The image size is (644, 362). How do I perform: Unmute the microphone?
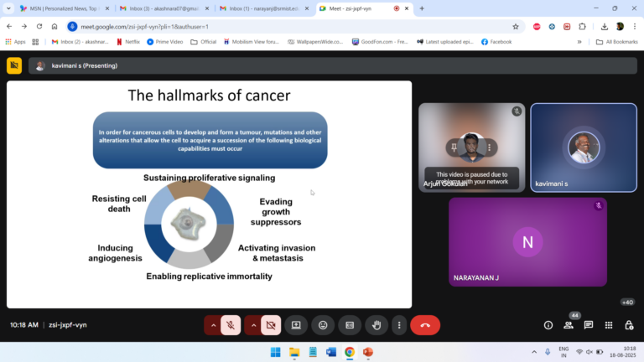click(x=231, y=325)
